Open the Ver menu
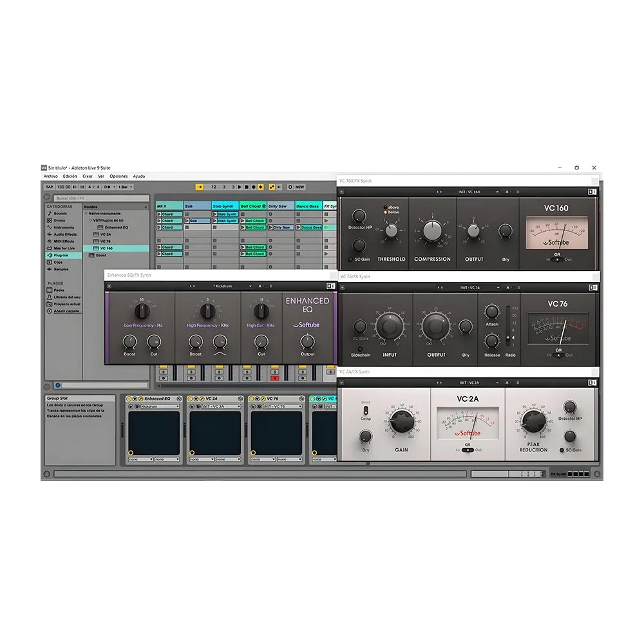The height and width of the screenshot is (644, 644). coord(100,176)
